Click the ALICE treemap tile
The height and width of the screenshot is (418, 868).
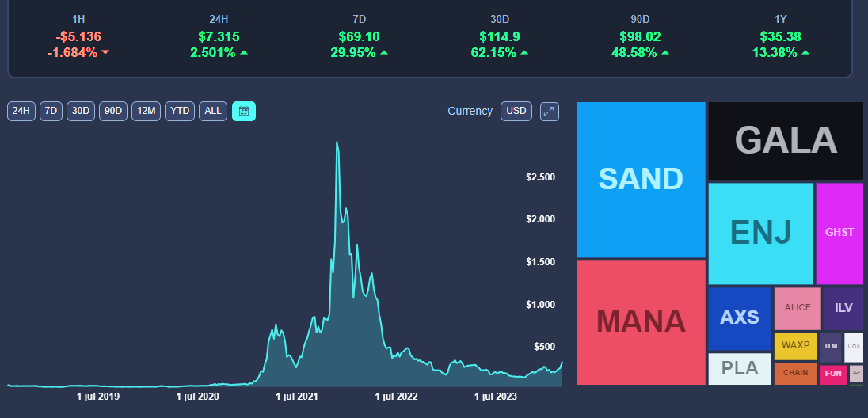coord(798,309)
